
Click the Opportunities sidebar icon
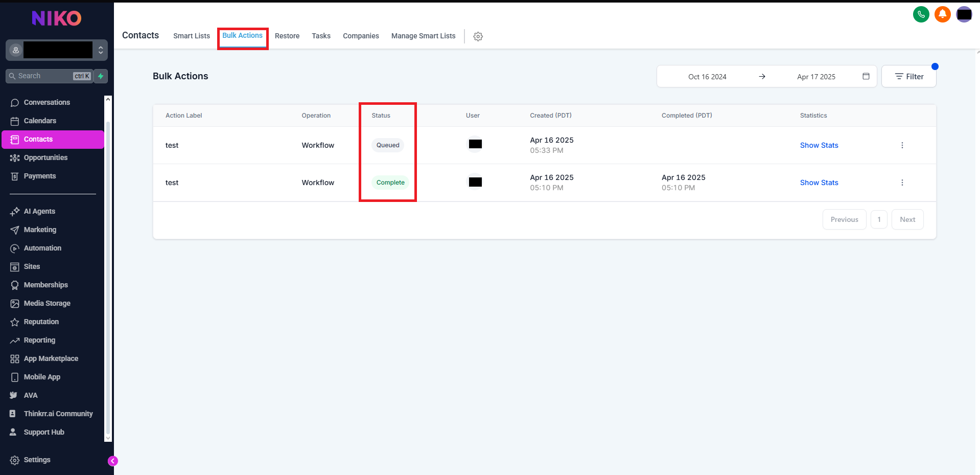pyautogui.click(x=15, y=158)
